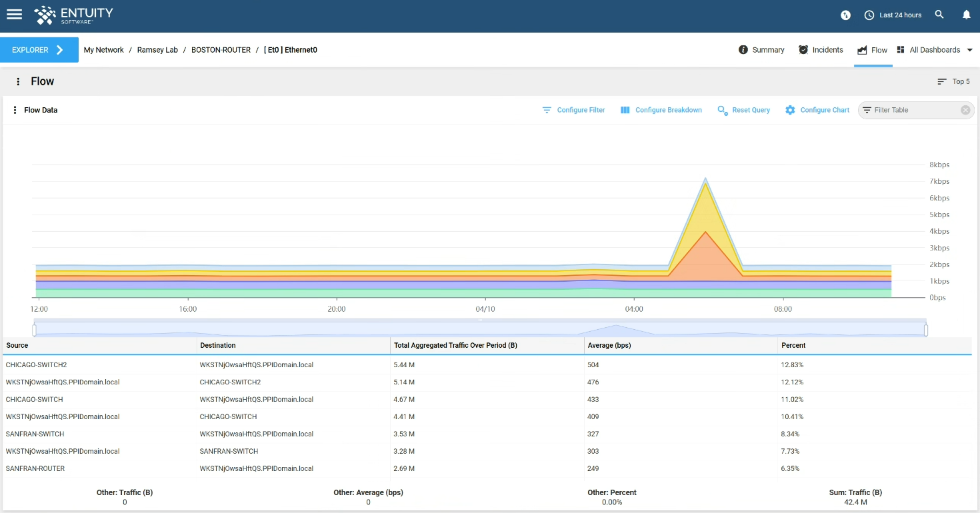Open the search magnifier icon
The height and width of the screenshot is (513, 980).
point(939,15)
